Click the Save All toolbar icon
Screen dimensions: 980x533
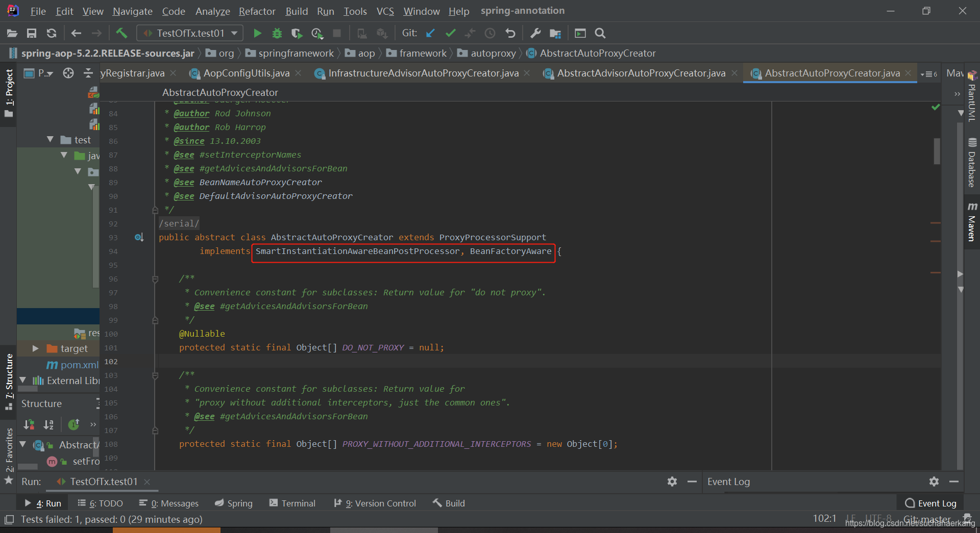(x=32, y=33)
